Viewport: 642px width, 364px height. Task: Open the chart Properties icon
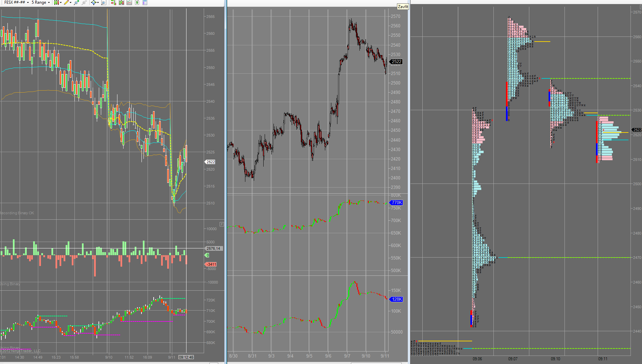click(x=145, y=2)
